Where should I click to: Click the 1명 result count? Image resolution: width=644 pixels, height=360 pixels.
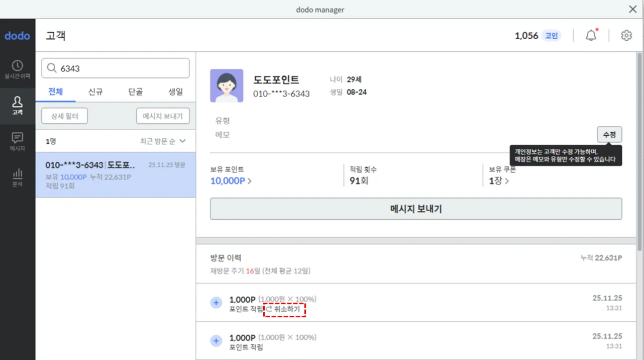click(51, 141)
